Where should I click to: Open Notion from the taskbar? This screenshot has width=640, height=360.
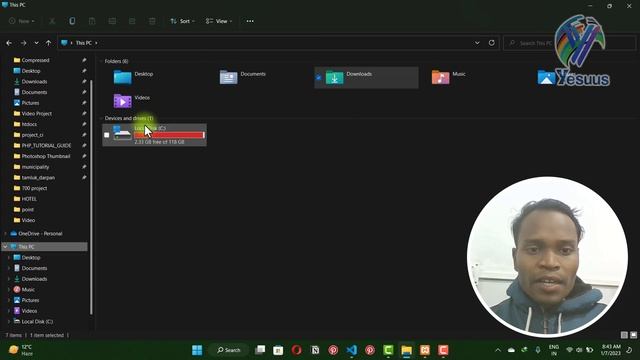click(315, 350)
